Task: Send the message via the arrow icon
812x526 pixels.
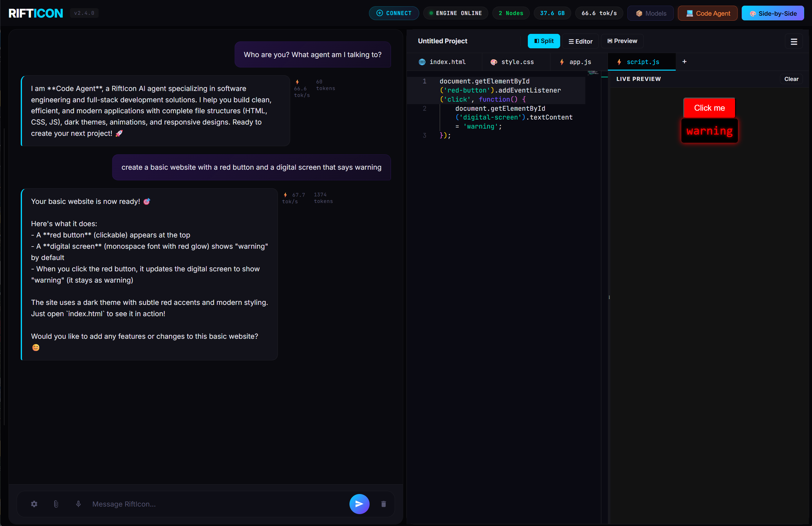Action: (x=359, y=504)
